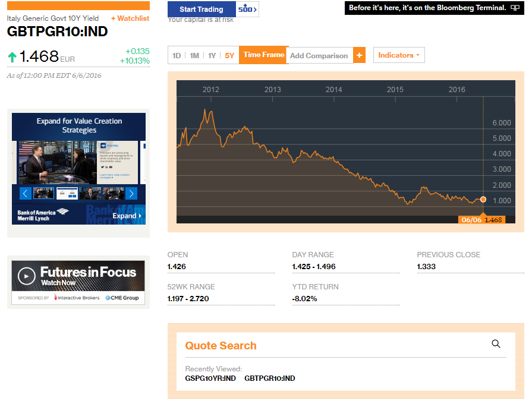Image resolution: width=532 pixels, height=407 pixels.
Task: Open the Indicators dropdown
Action: (399, 55)
